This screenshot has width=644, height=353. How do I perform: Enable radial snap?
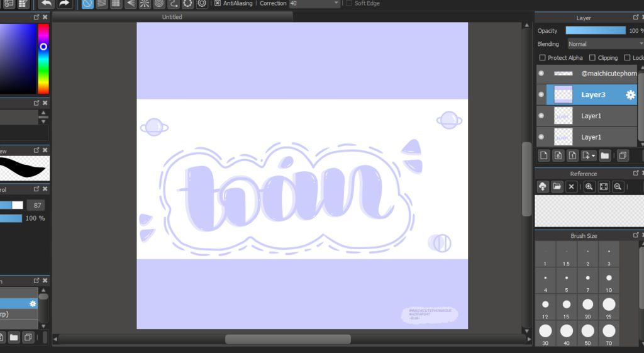tap(145, 4)
